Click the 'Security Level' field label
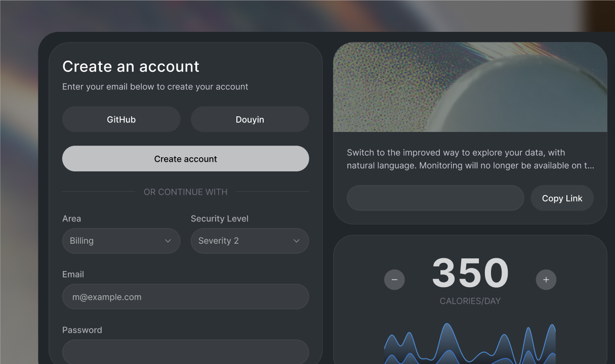The image size is (615, 364). (x=220, y=219)
